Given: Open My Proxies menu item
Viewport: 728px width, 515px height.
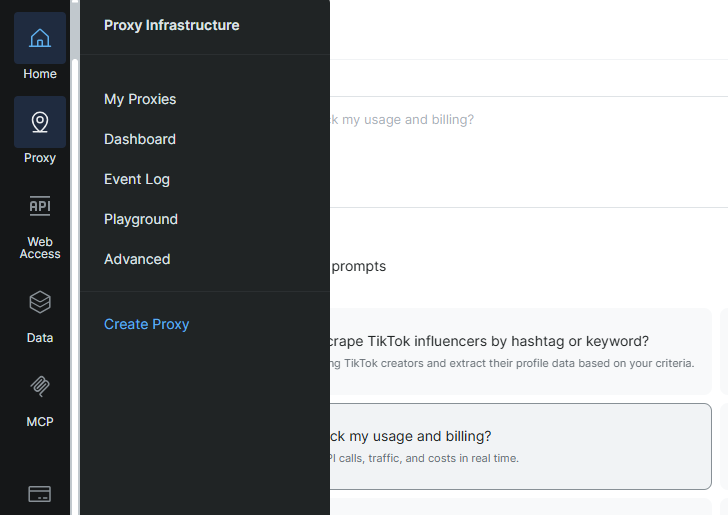Looking at the screenshot, I should 140,99.
